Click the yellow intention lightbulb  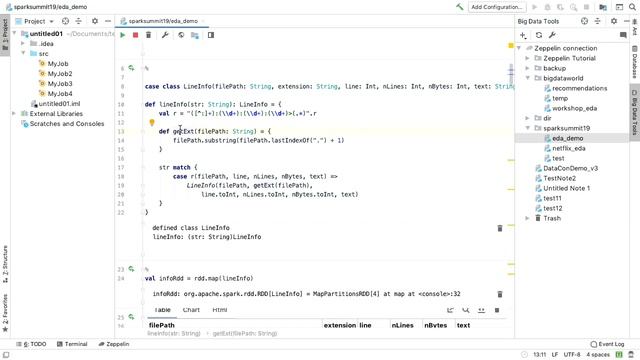152,122
